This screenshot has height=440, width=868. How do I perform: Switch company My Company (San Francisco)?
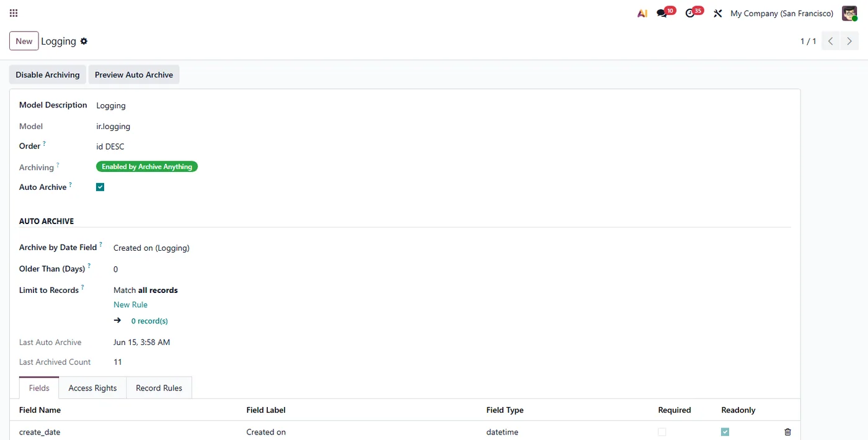782,13
